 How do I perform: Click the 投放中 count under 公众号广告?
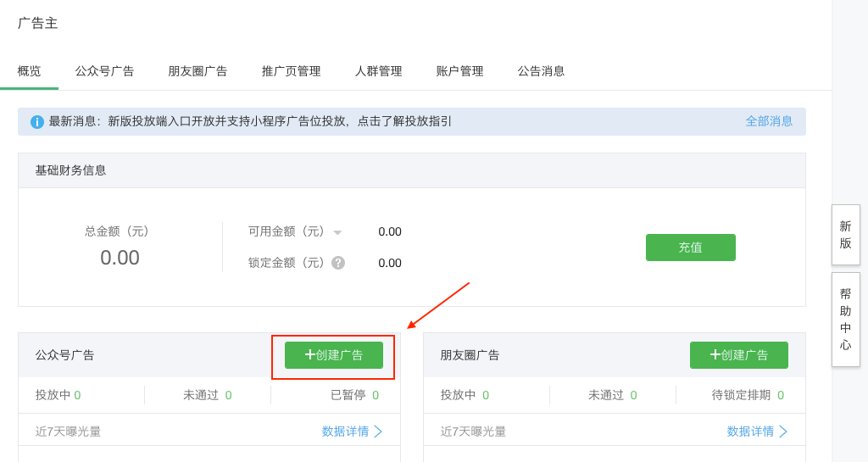point(77,395)
